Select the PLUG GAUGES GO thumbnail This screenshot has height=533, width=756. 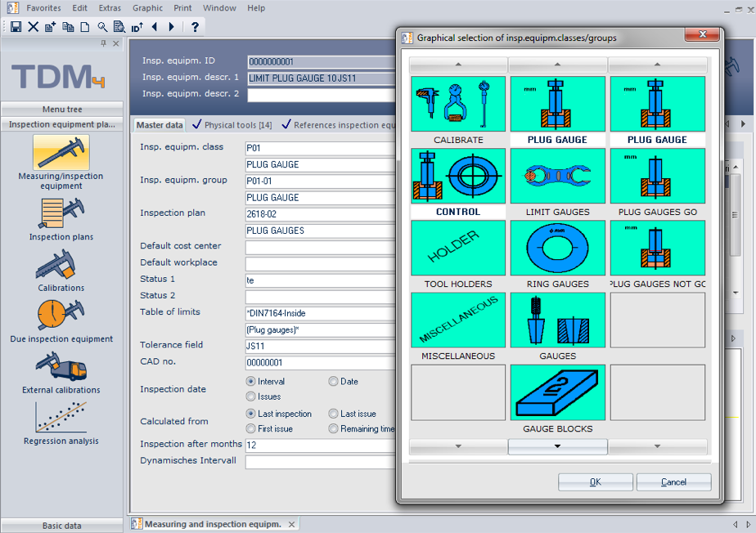point(658,176)
